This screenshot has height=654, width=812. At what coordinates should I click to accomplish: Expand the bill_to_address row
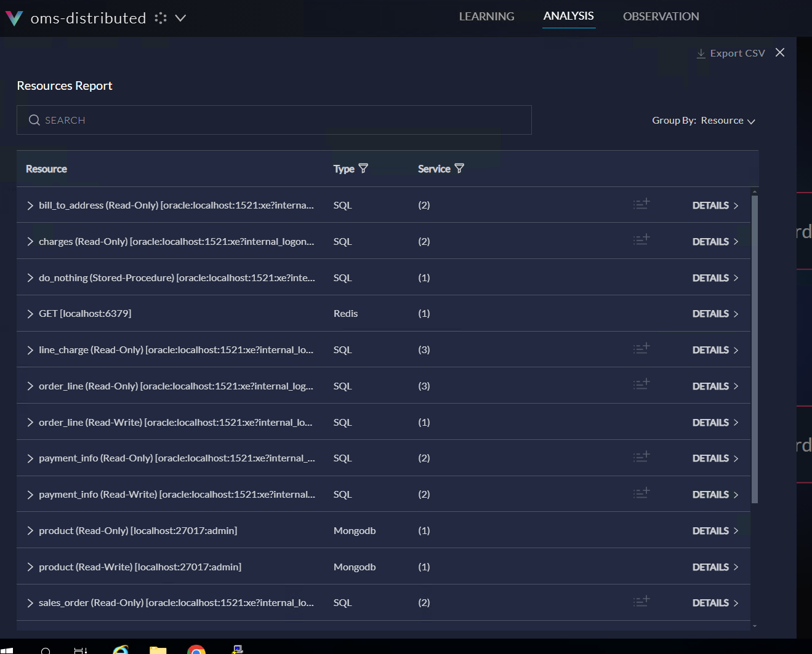point(30,205)
